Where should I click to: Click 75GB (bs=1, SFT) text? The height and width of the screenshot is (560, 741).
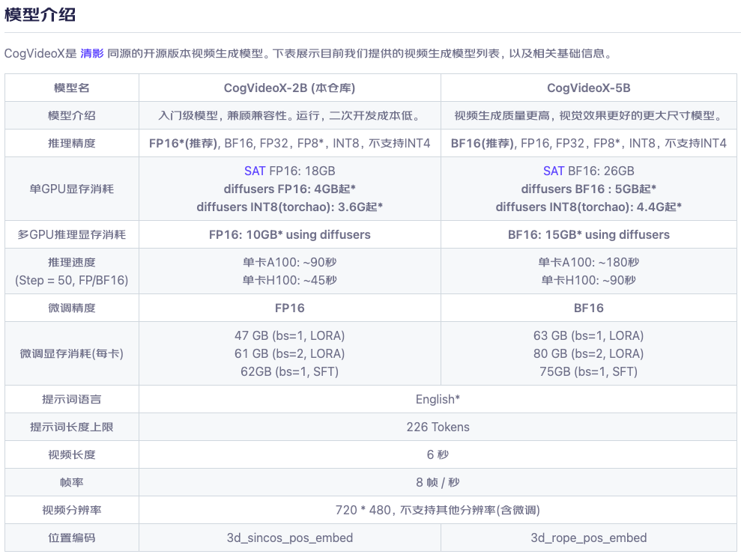click(x=589, y=371)
